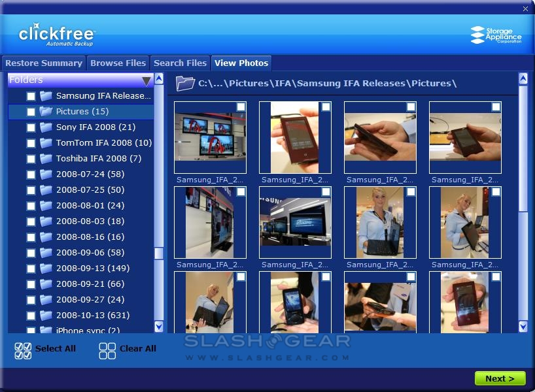
Task: Switch to the Browse Files tab
Action: pos(118,63)
